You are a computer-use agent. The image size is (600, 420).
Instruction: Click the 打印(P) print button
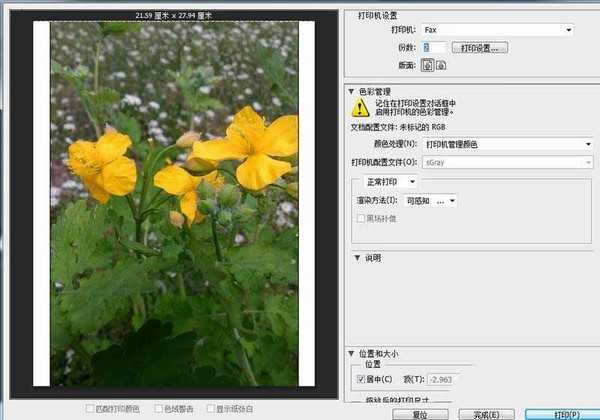pos(565,413)
